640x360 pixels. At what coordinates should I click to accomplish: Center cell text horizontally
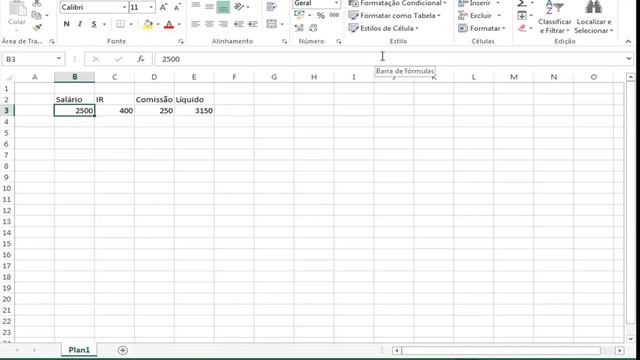[x=209, y=24]
